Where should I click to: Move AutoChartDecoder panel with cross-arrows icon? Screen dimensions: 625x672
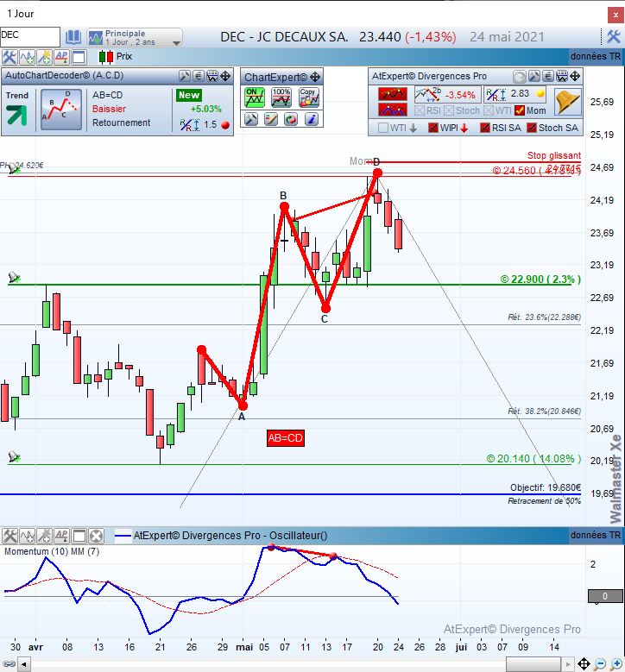tap(225, 76)
